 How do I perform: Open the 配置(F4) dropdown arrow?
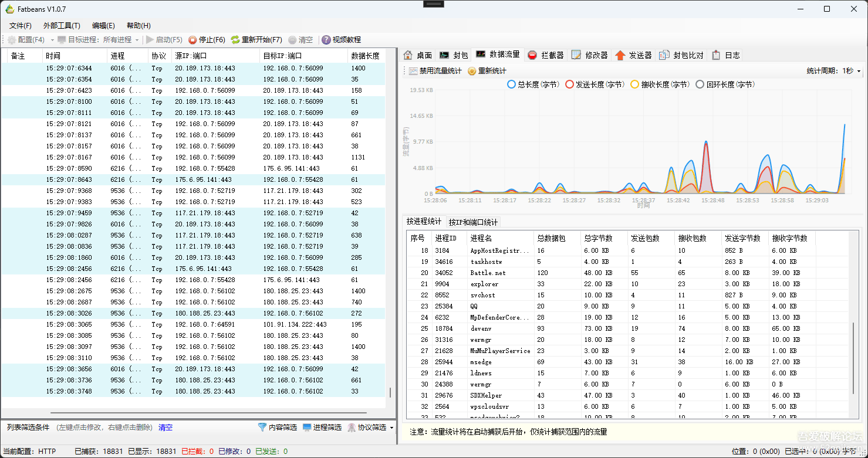53,40
